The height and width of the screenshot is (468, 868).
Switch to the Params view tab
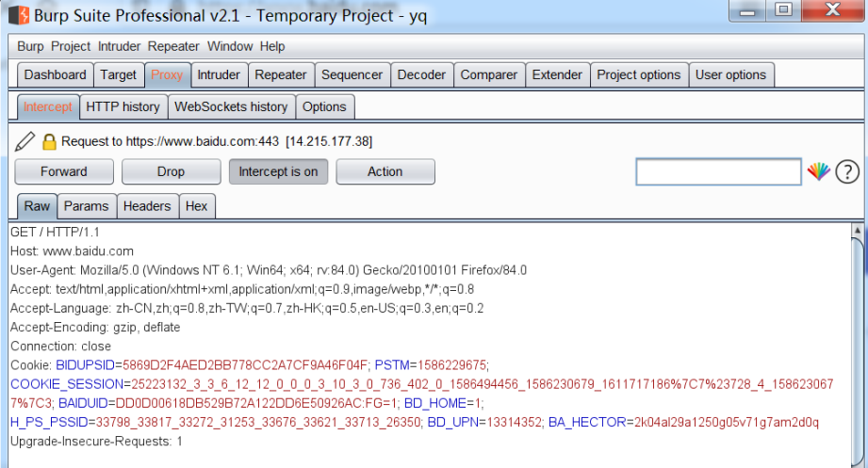pos(87,206)
